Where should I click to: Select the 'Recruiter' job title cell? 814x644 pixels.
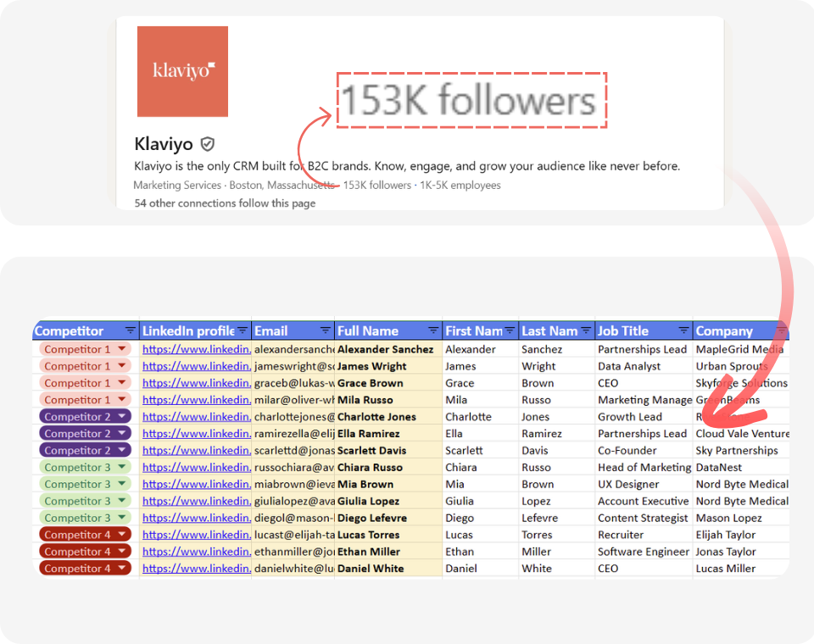[x=644, y=535]
